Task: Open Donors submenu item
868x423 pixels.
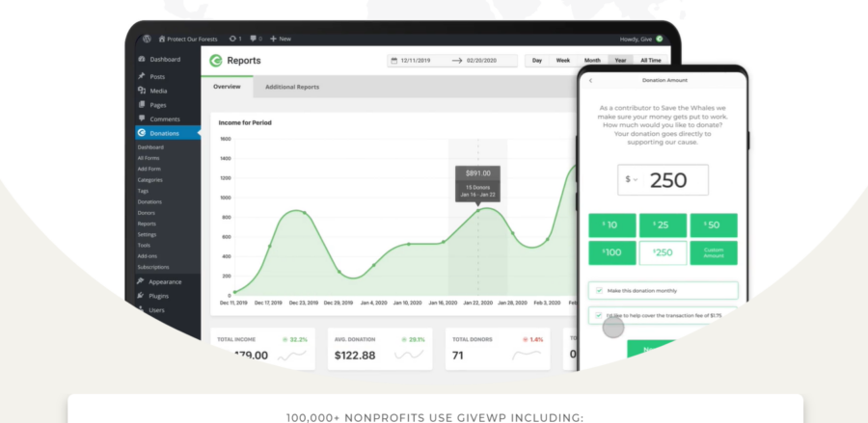Action: (x=147, y=213)
